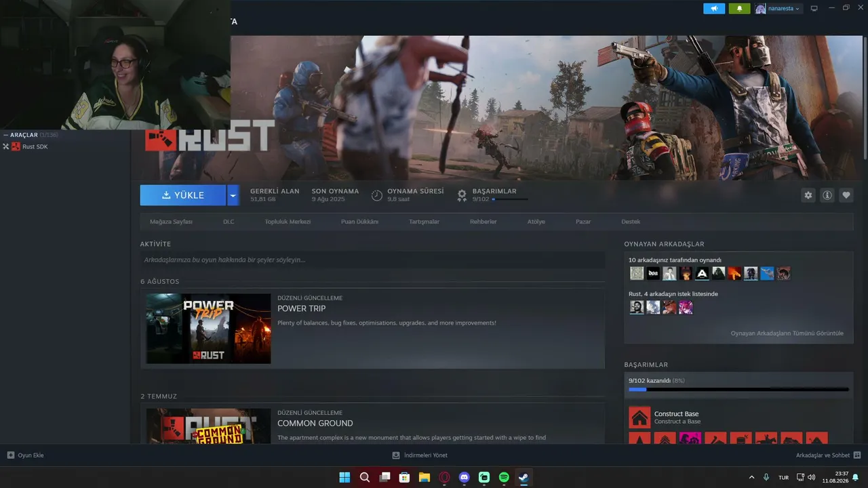Open Opera browser from taskbar
This screenshot has width=868, height=488.
click(x=444, y=477)
